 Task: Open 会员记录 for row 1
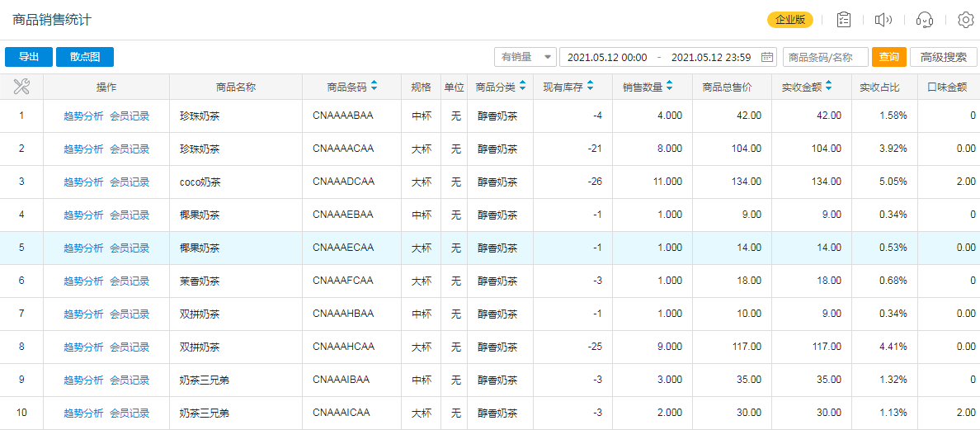[x=130, y=116]
